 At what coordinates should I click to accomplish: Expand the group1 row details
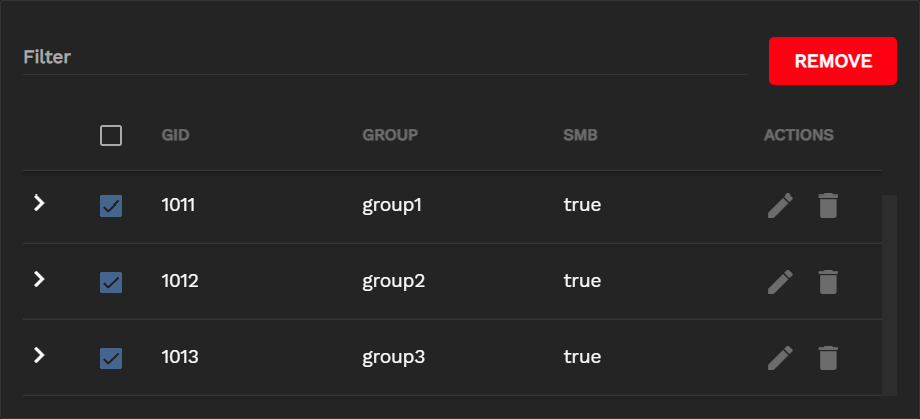click(x=39, y=204)
